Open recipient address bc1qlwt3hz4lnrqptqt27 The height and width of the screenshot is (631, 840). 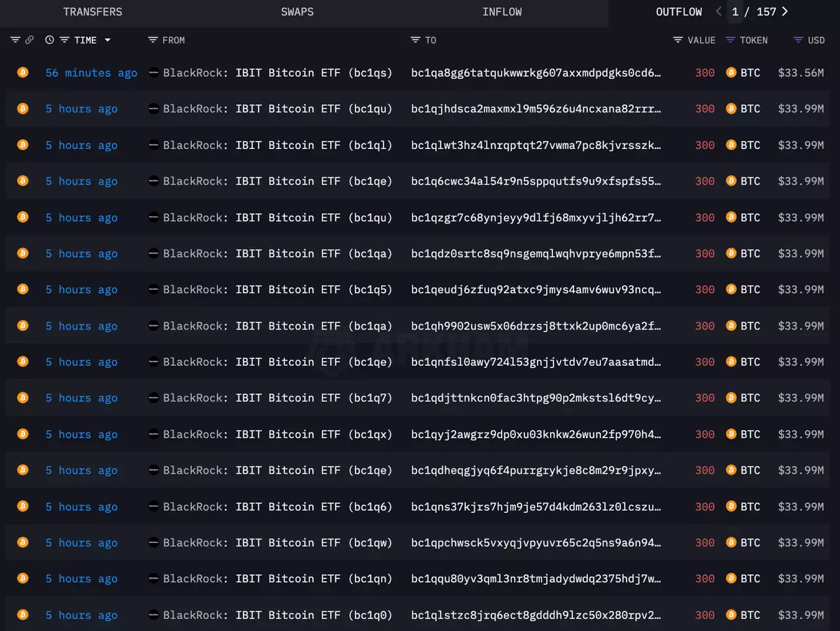[x=536, y=145]
